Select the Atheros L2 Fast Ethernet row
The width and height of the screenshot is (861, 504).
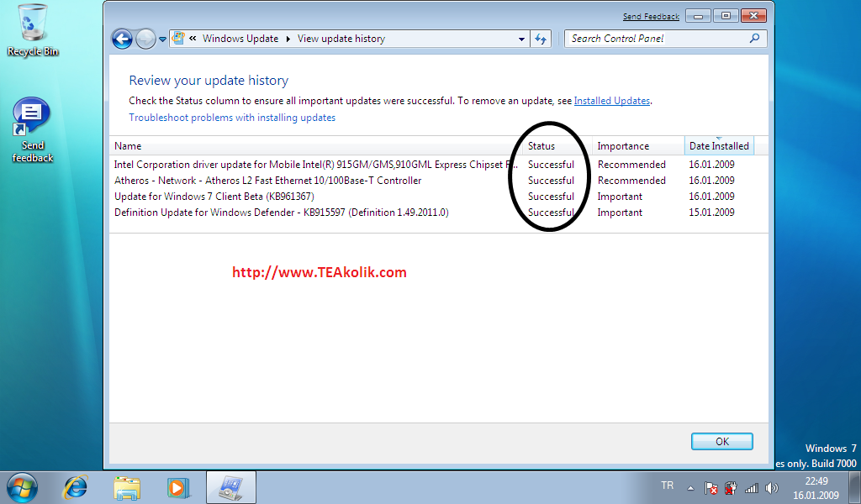431,181
